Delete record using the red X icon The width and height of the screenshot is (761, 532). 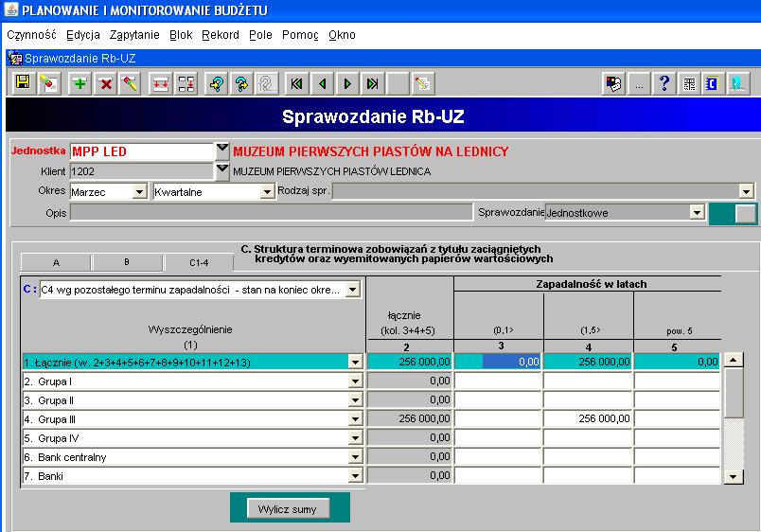[x=105, y=83]
